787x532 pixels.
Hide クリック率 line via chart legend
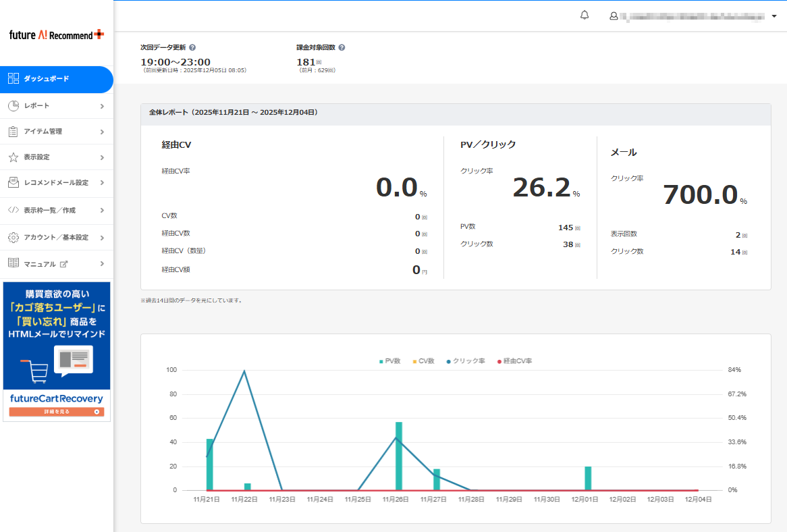[x=465, y=361]
